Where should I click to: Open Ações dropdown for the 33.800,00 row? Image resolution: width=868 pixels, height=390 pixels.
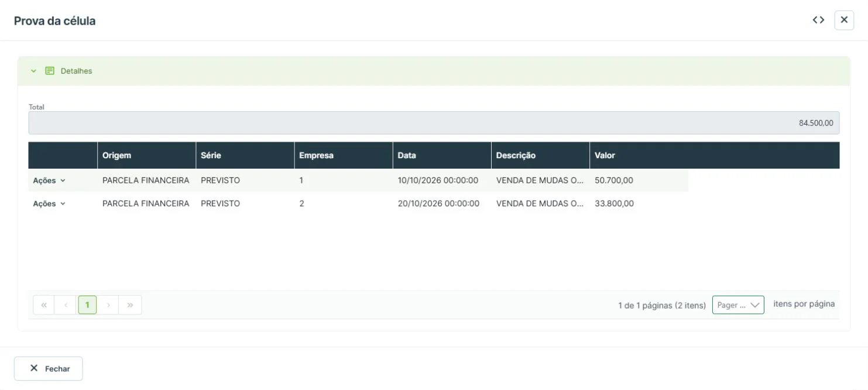click(49, 204)
